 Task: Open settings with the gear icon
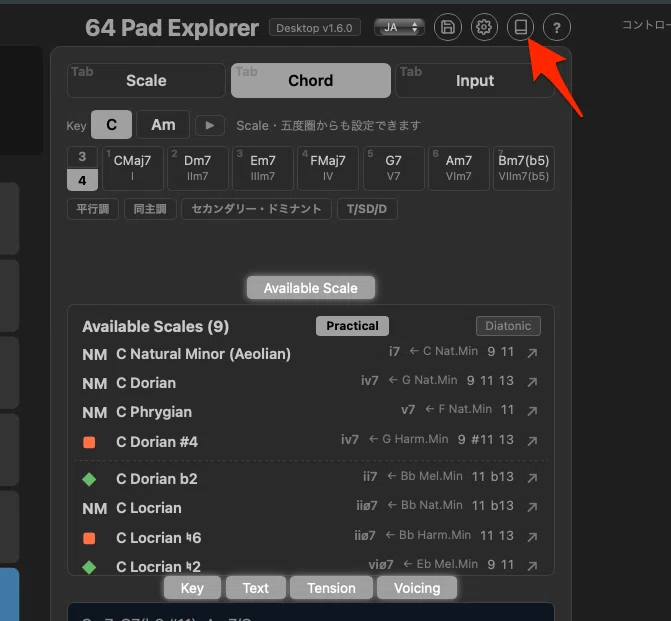click(484, 27)
